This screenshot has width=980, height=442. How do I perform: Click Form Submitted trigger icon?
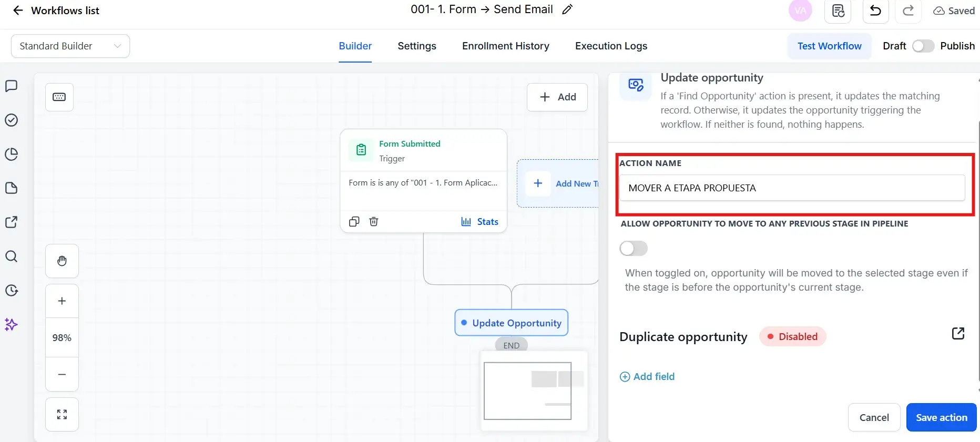click(x=361, y=150)
